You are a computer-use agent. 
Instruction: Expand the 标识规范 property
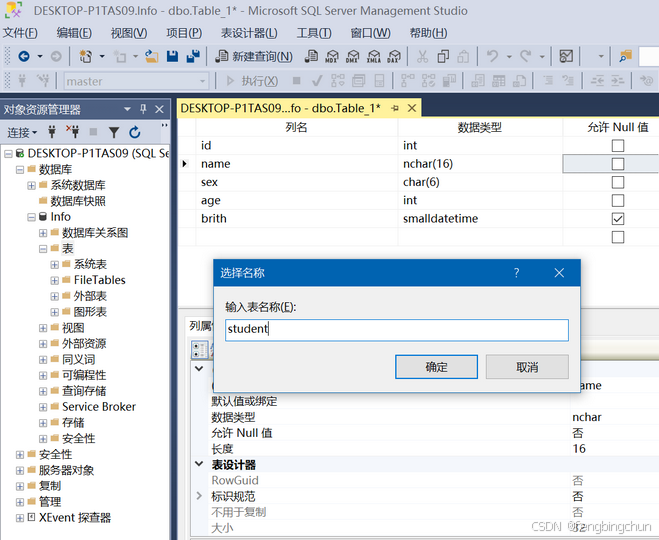[x=199, y=496]
